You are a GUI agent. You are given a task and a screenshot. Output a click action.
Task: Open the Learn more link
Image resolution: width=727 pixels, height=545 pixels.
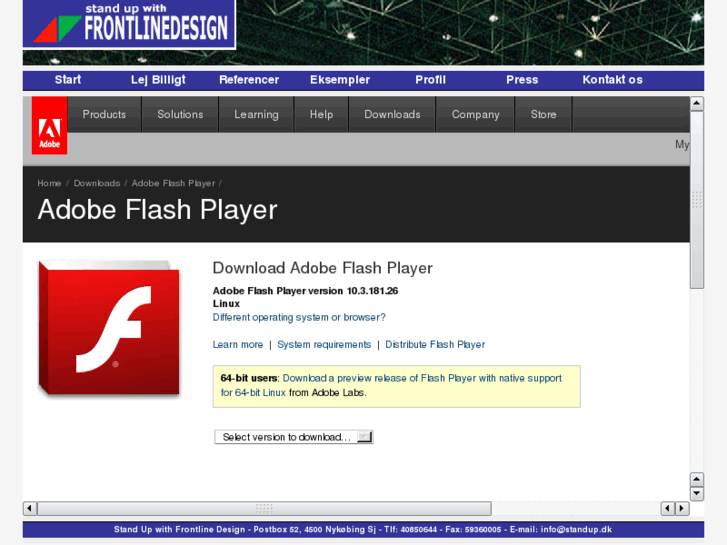tap(238, 345)
